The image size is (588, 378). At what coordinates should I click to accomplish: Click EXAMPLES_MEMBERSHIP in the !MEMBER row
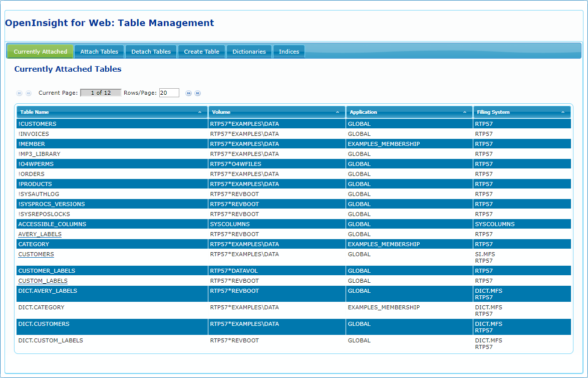pos(384,144)
